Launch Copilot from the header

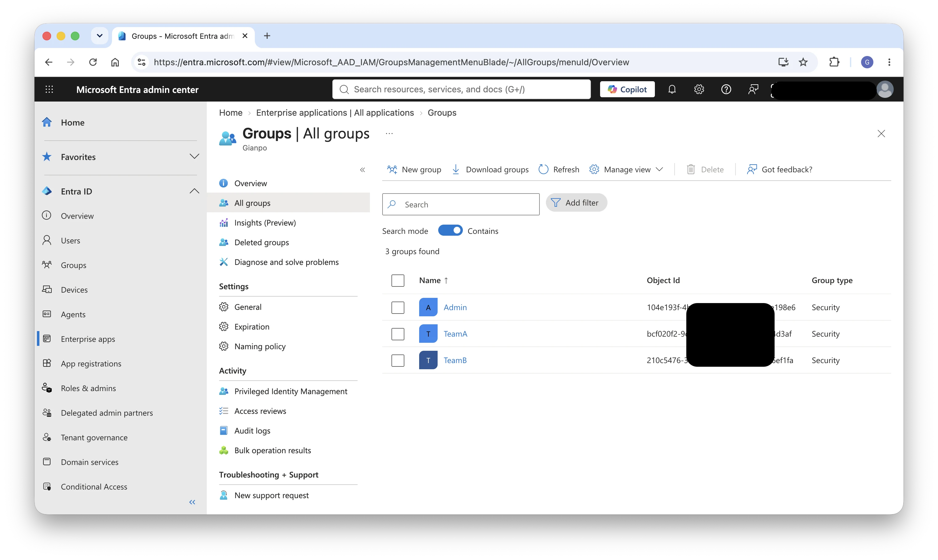pos(627,90)
